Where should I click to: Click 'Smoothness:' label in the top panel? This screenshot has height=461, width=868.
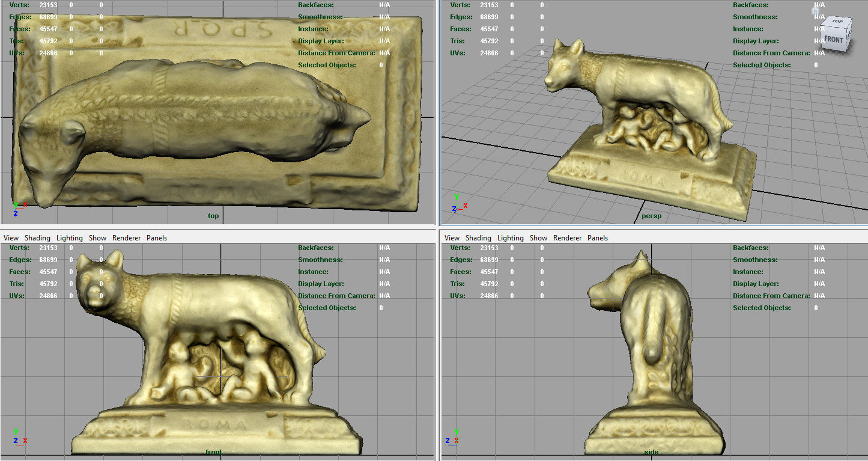click(x=320, y=17)
